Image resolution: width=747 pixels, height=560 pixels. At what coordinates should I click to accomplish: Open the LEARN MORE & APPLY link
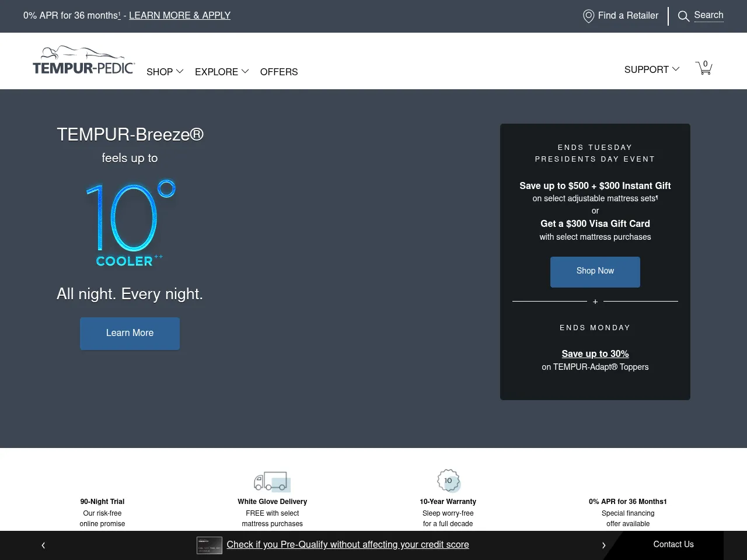179,15
